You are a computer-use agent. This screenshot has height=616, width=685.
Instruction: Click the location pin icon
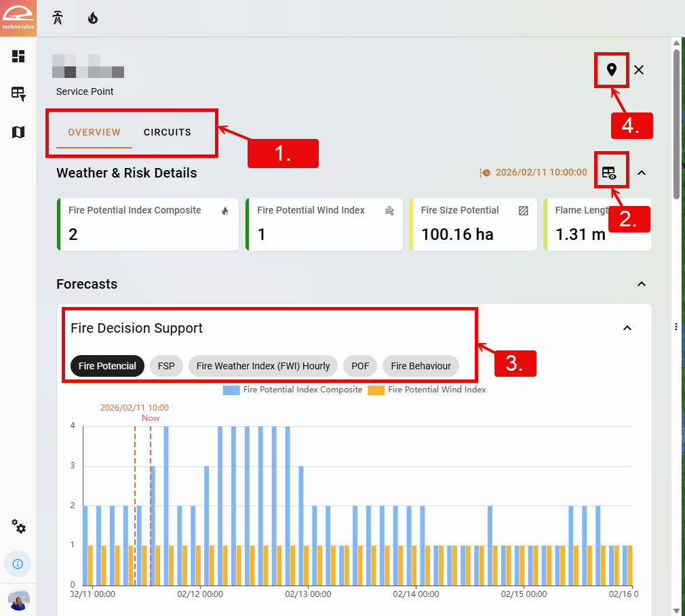(612, 70)
